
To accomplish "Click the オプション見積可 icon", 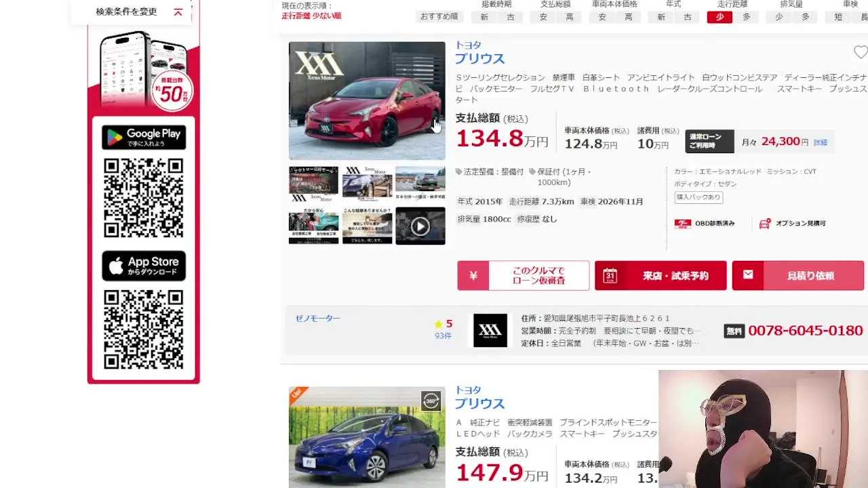I will click(764, 224).
